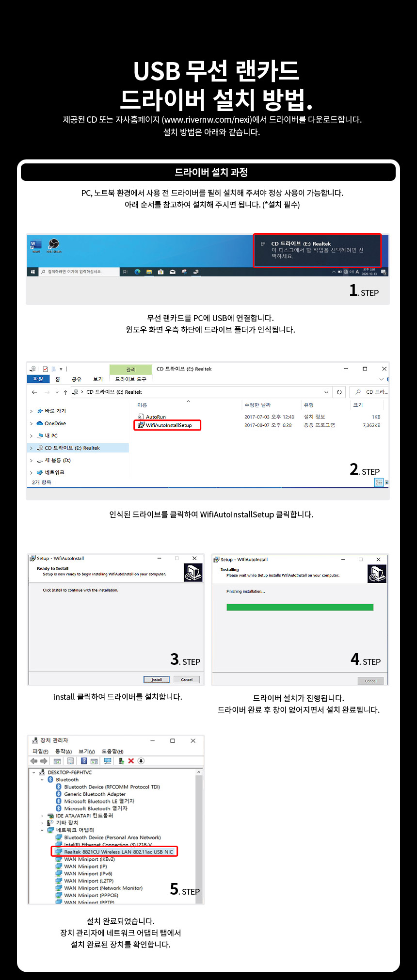Open the 동작(A) menu in Device Manager
Viewport: 417px width, 980px height.
coord(64,751)
